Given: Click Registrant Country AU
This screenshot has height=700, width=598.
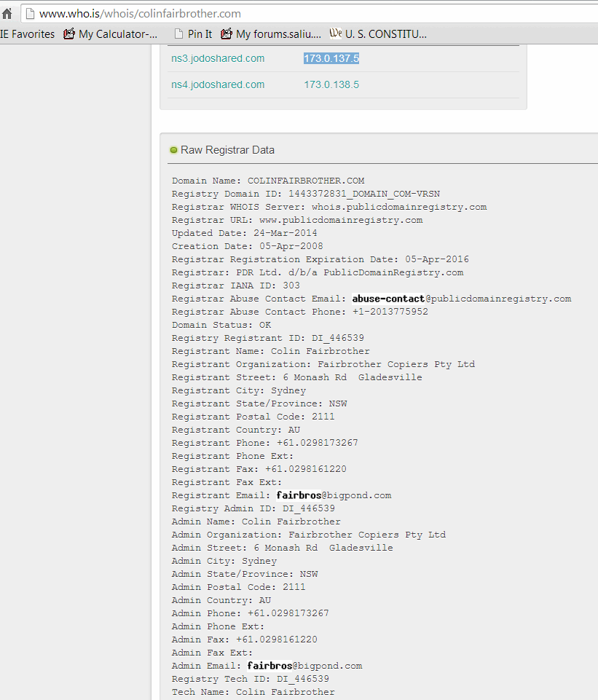Looking at the screenshot, I should pyautogui.click(x=236, y=430).
